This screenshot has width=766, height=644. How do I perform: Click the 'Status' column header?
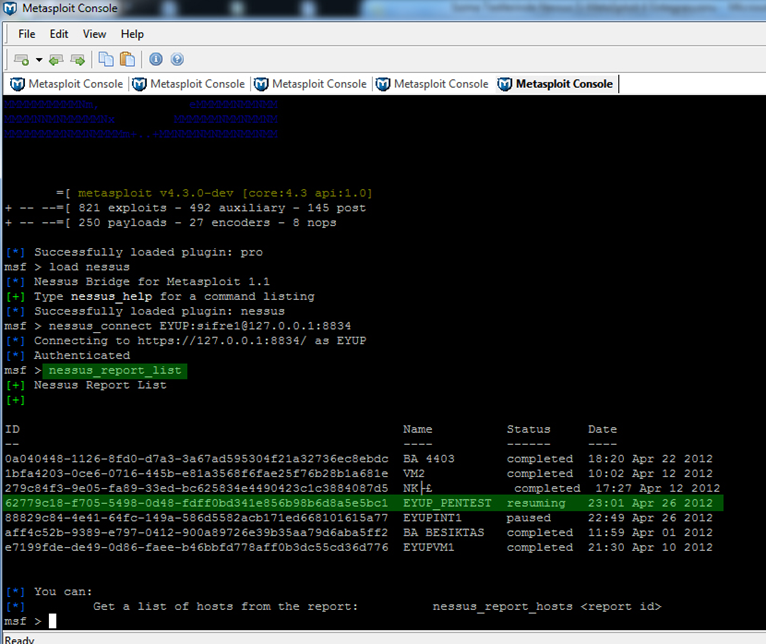coord(529,429)
